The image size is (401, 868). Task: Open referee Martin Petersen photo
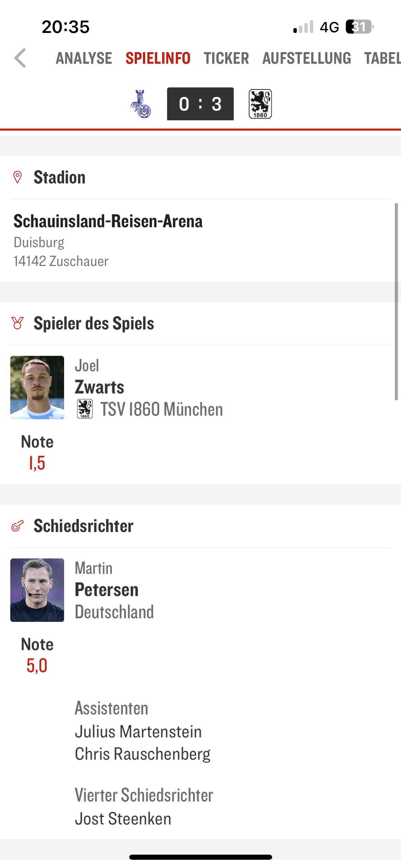pyautogui.click(x=37, y=590)
